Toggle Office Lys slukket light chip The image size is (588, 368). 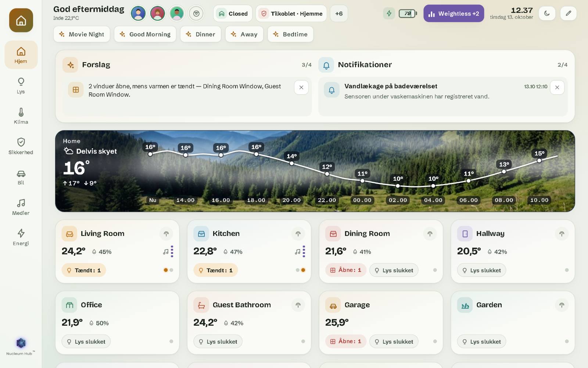[86, 342]
